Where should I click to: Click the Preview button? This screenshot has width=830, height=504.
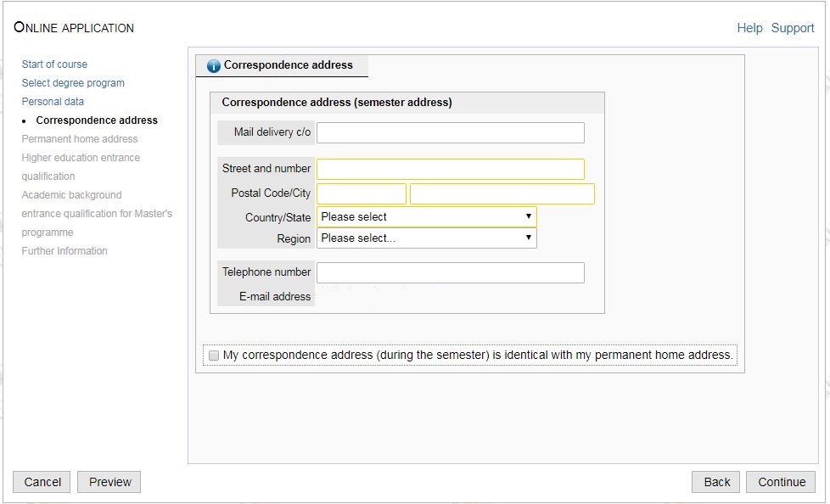click(109, 482)
